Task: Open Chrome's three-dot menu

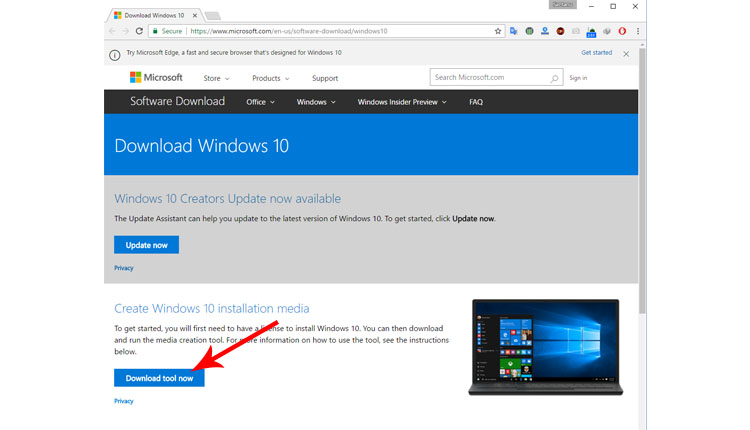Action: click(x=638, y=31)
